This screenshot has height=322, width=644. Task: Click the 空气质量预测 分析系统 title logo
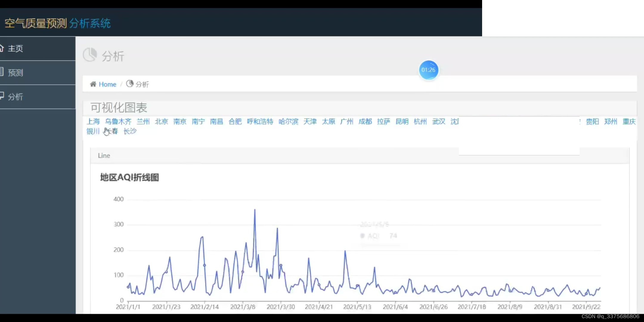point(58,23)
